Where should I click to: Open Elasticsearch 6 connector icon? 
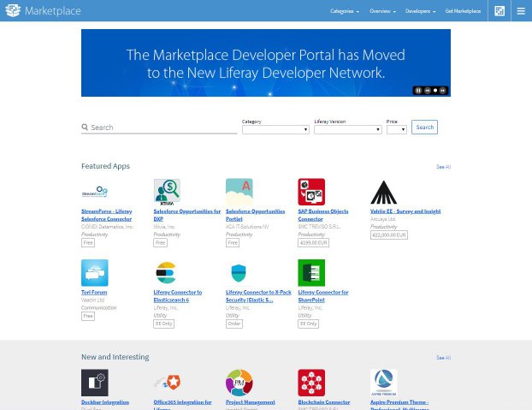[166, 273]
